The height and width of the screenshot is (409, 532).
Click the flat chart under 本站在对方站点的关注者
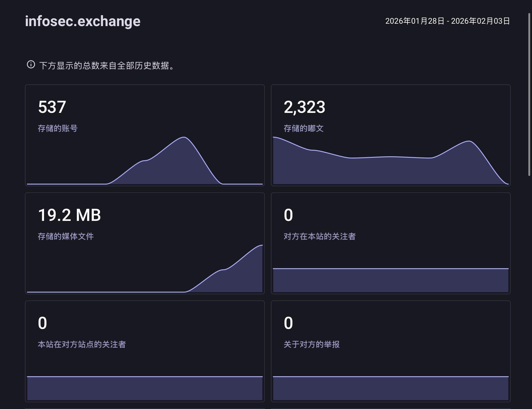(x=145, y=388)
